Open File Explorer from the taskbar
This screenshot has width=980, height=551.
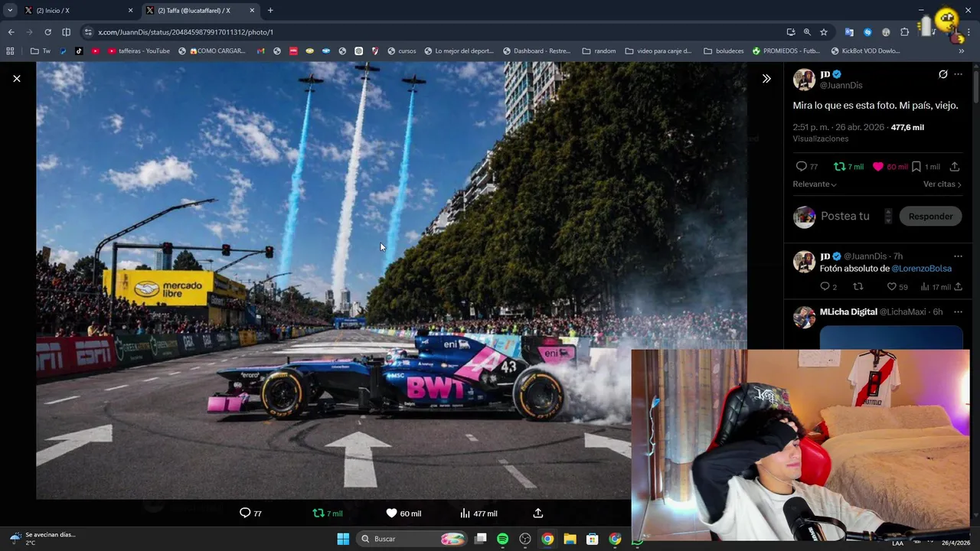[570, 539]
